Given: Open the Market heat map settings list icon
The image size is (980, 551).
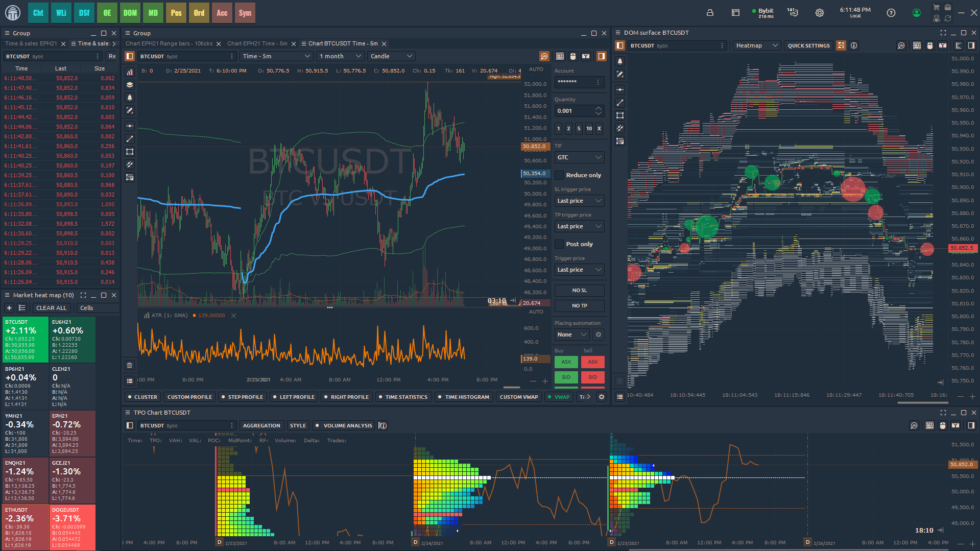Looking at the screenshot, I should click(x=21, y=307).
